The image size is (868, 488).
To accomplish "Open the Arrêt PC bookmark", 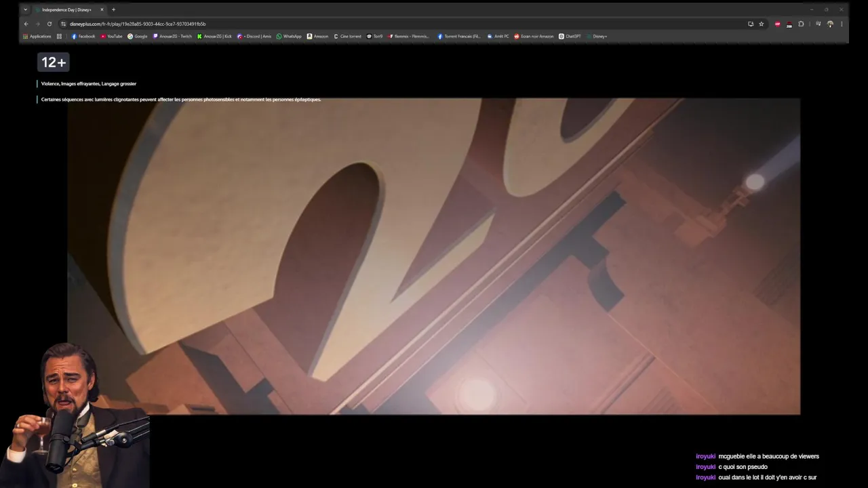I will pyautogui.click(x=498, y=37).
